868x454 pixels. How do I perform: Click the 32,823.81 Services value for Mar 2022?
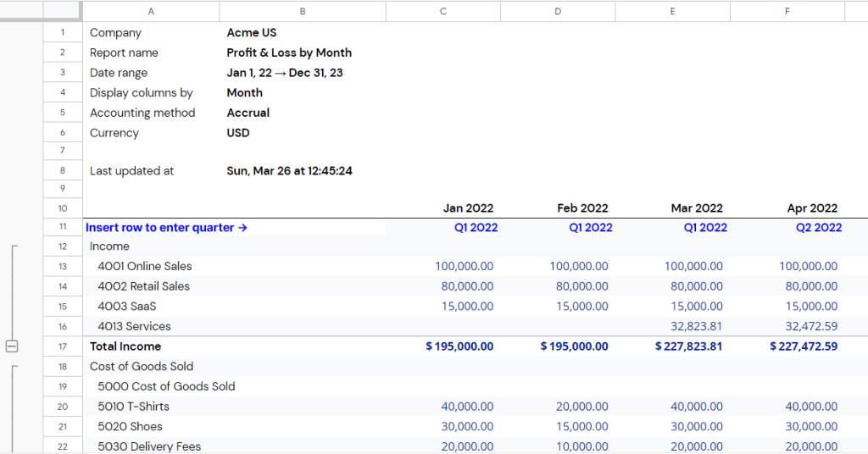pyautogui.click(x=672, y=326)
